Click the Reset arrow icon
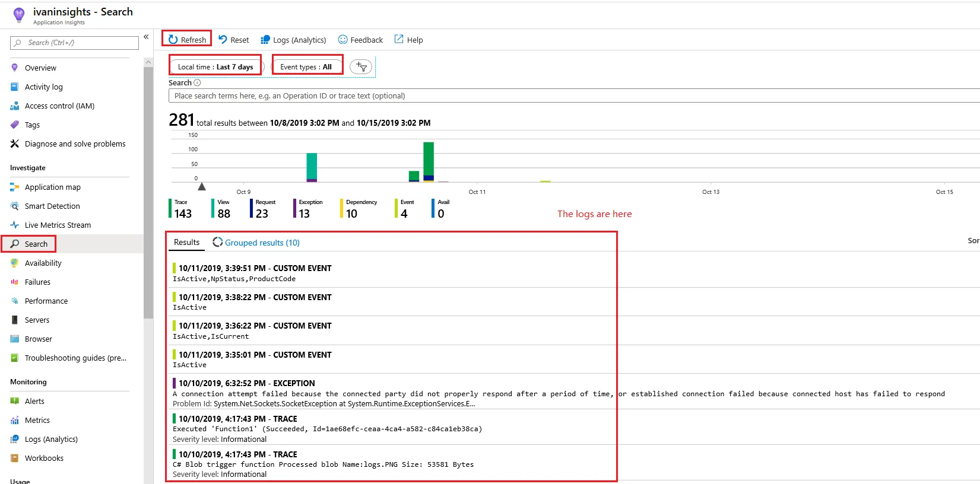Screen dimensions: 980x484 tap(223, 40)
